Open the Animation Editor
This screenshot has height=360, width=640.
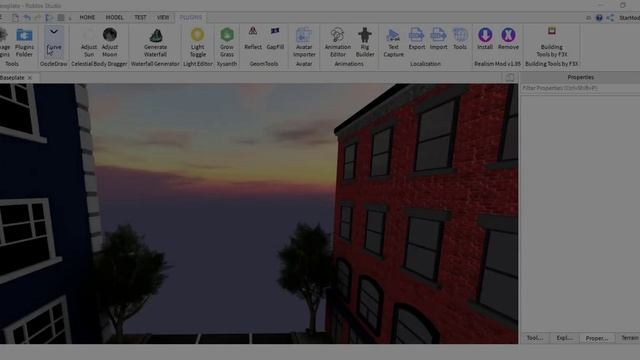tap(338, 42)
